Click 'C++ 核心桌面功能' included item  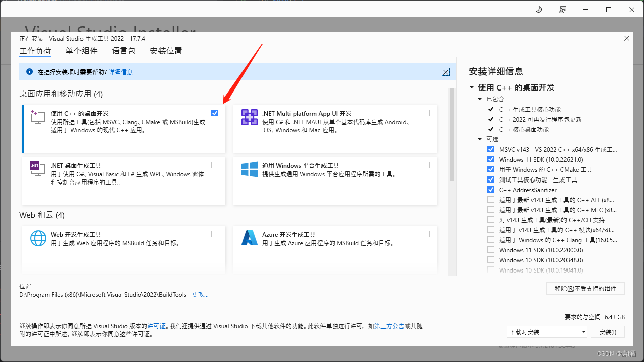tap(524, 129)
